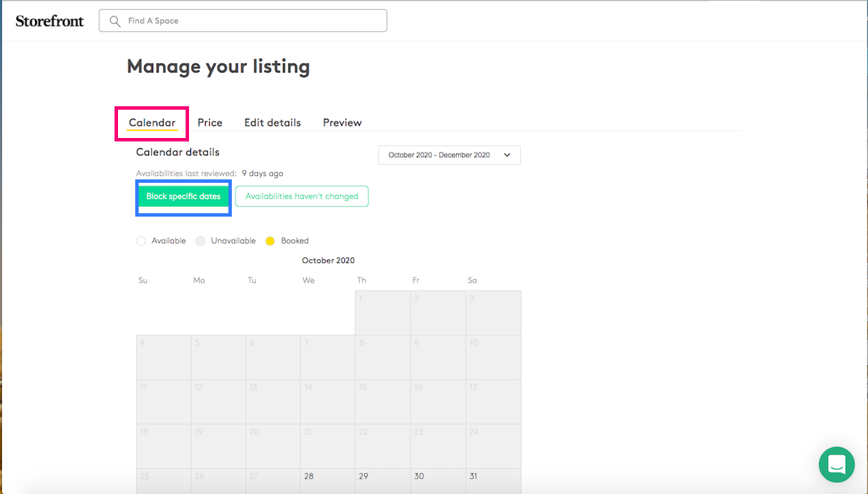This screenshot has height=494, width=868.
Task: Click the search magnifier icon
Action: click(115, 21)
